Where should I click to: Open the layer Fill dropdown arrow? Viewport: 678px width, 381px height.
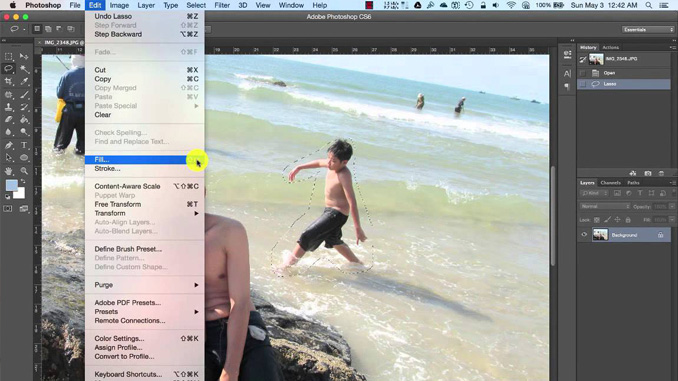point(672,220)
